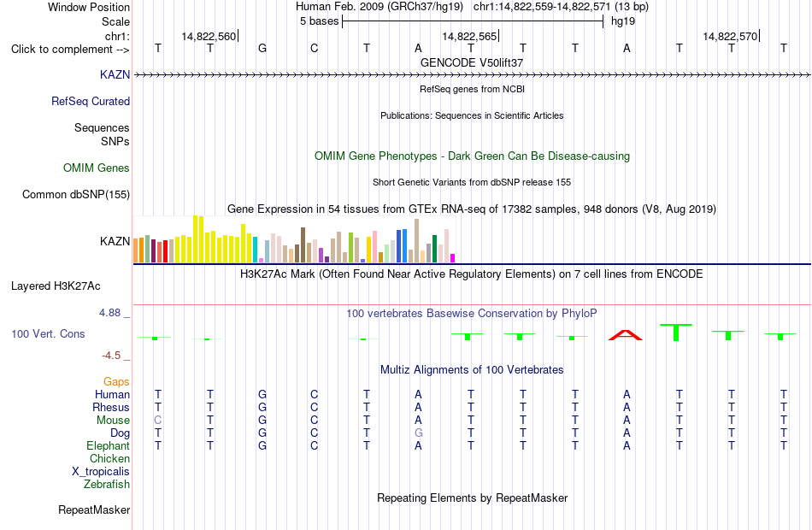The width and height of the screenshot is (812, 530).
Task: Click the KAZN label beside the GTEx chart
Action: pyautogui.click(x=115, y=241)
